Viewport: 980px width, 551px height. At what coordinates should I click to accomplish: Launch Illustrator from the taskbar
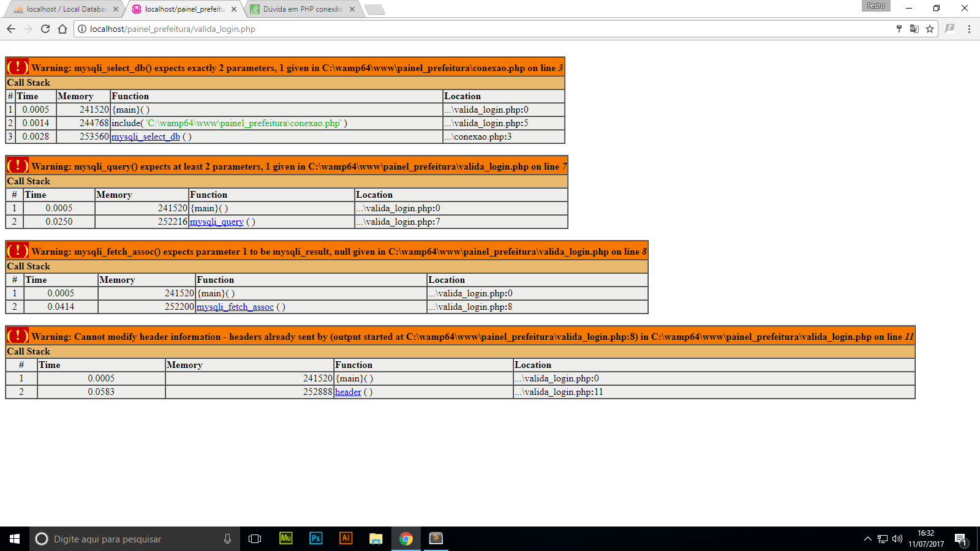pos(345,538)
